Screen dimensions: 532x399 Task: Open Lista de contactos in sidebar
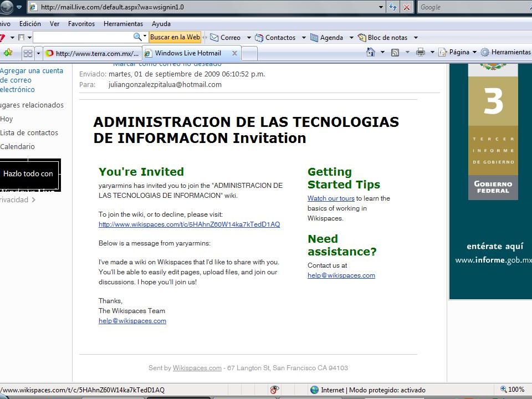coord(29,132)
